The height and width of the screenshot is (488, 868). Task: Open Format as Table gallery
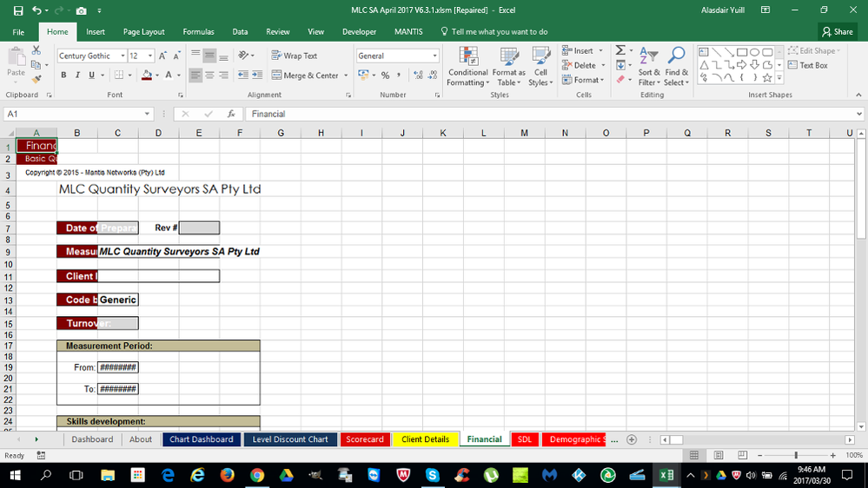509,66
